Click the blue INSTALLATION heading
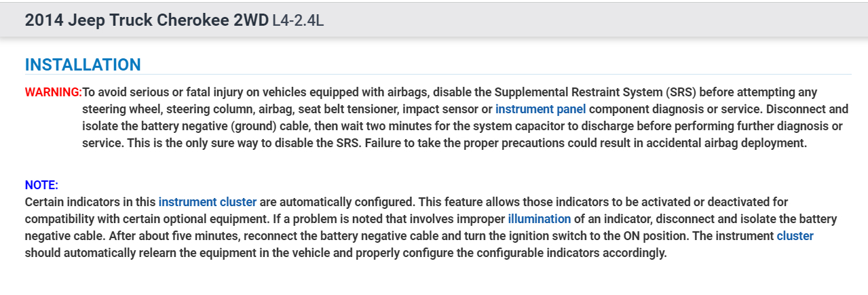Screen dimensions: 868x295 (83, 65)
